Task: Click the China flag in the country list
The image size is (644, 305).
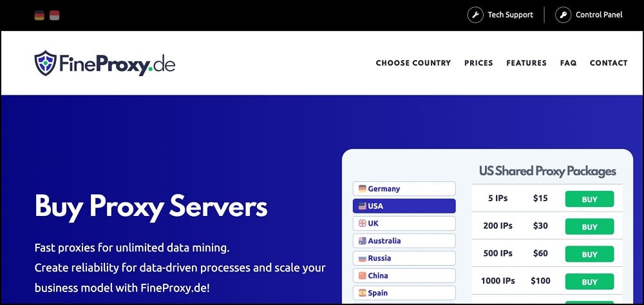Action: coord(362,275)
